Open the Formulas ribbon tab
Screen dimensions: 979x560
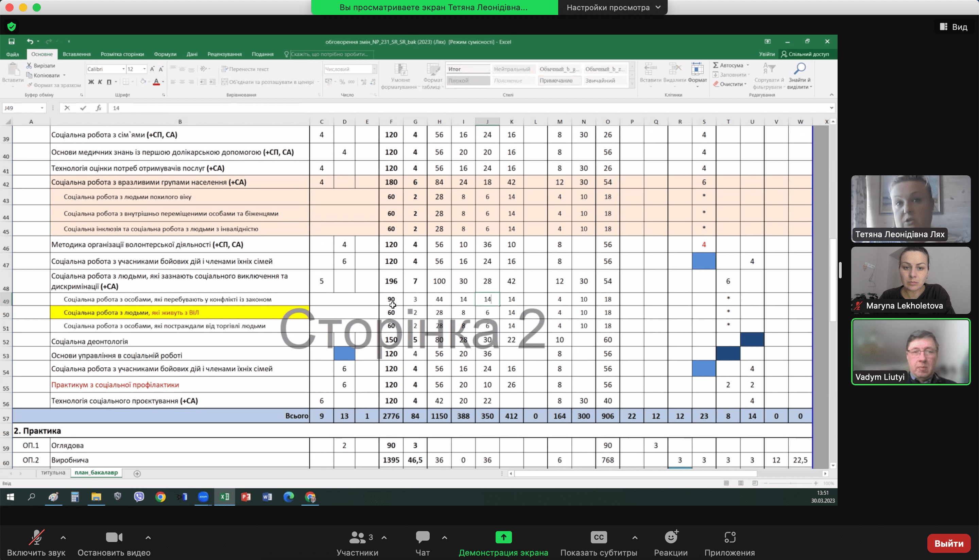[x=165, y=54]
